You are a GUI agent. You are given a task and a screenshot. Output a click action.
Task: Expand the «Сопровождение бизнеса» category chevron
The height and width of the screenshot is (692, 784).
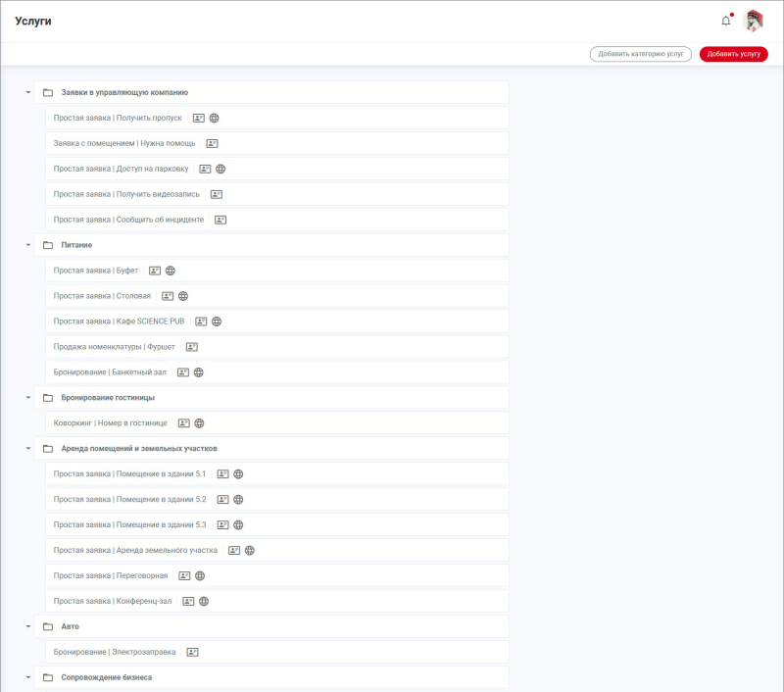pos(27,676)
